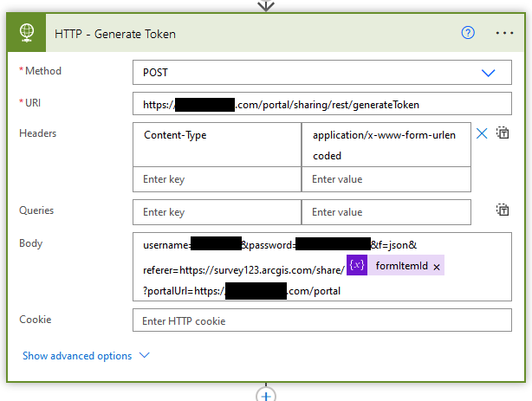Click the Show advanced options link
The height and width of the screenshot is (401, 532).
[77, 356]
